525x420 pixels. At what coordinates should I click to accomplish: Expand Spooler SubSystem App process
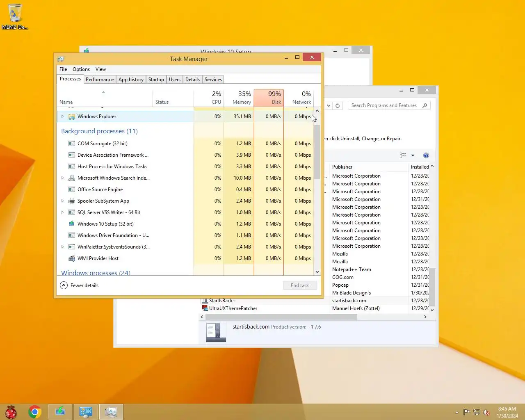click(62, 201)
